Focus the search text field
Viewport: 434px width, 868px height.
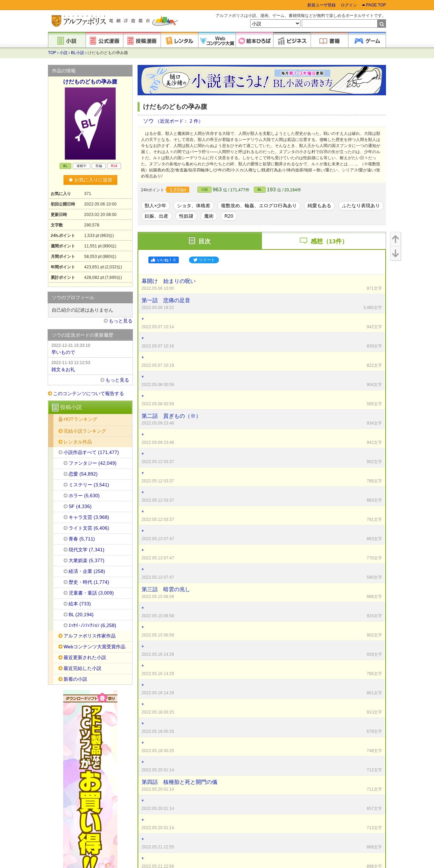point(339,24)
